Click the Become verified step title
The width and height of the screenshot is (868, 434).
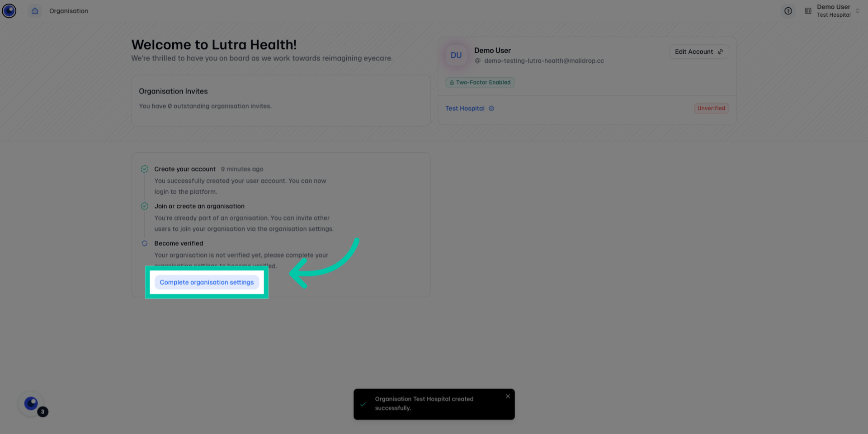click(x=179, y=243)
